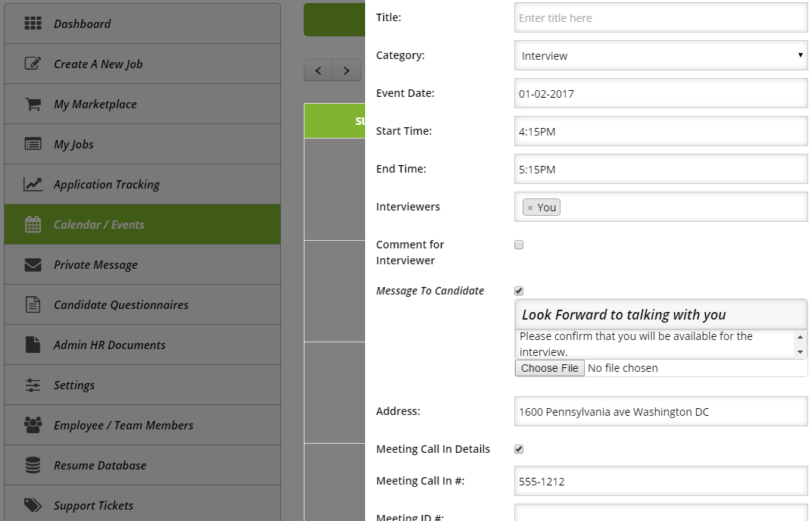Click the Choose File button
The height and width of the screenshot is (521, 812).
click(x=549, y=368)
